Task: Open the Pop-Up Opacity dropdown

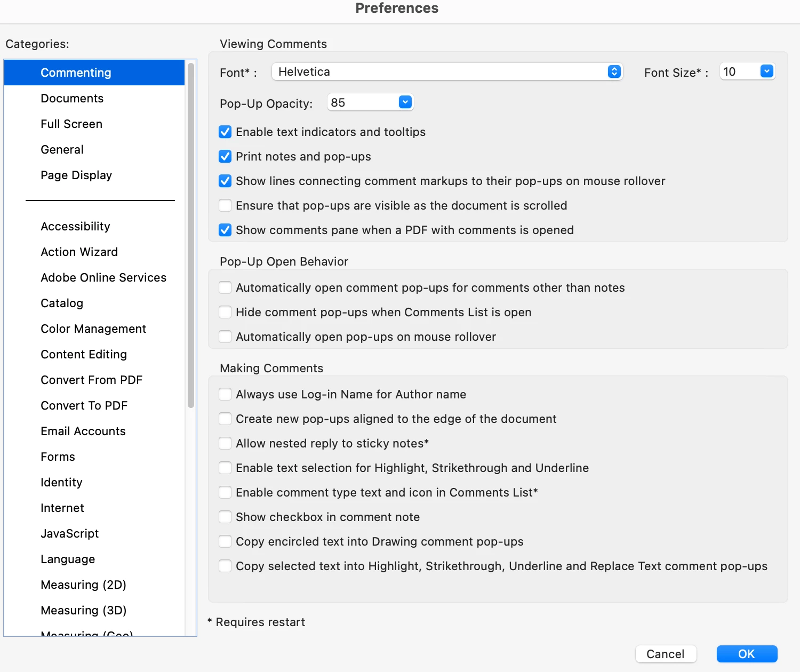Action: [405, 102]
